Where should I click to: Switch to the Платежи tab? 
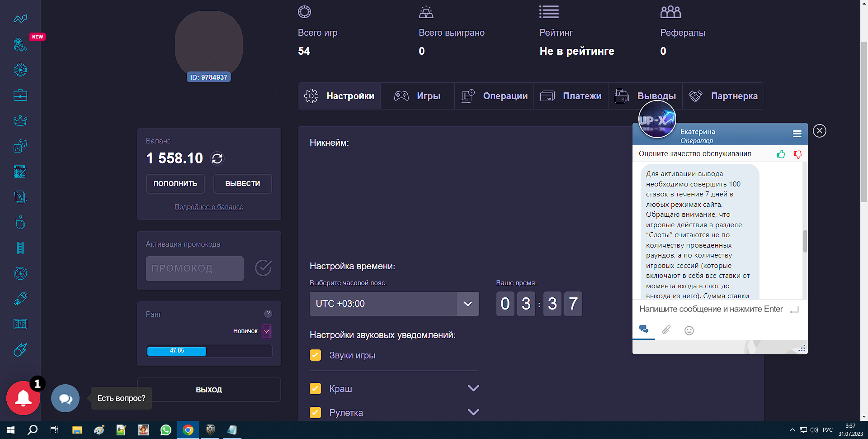(x=571, y=96)
